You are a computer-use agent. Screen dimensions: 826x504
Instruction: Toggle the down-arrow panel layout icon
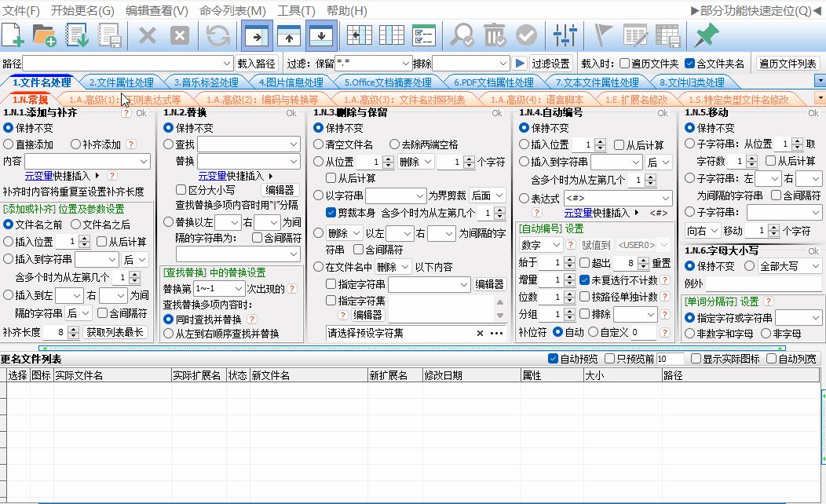321,36
